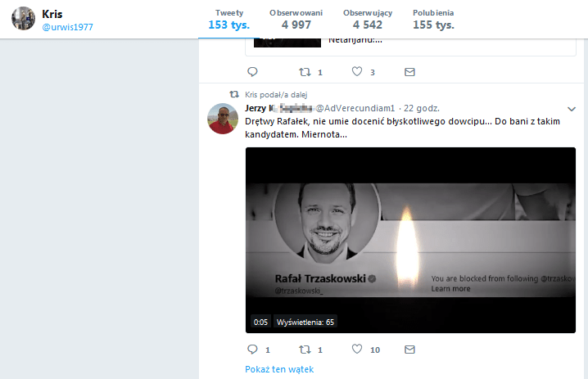Open the Obserwujący followers tab

click(x=368, y=19)
